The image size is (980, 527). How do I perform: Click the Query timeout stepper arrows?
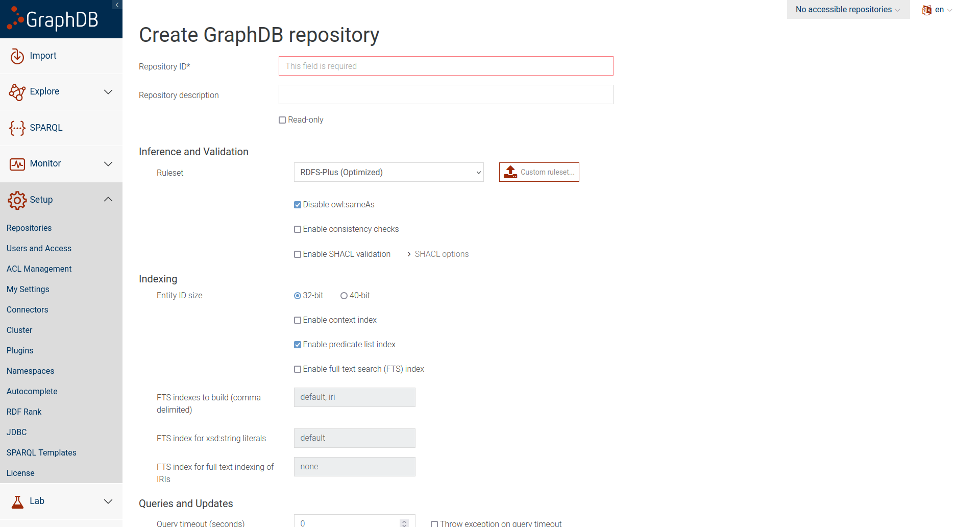point(404,523)
